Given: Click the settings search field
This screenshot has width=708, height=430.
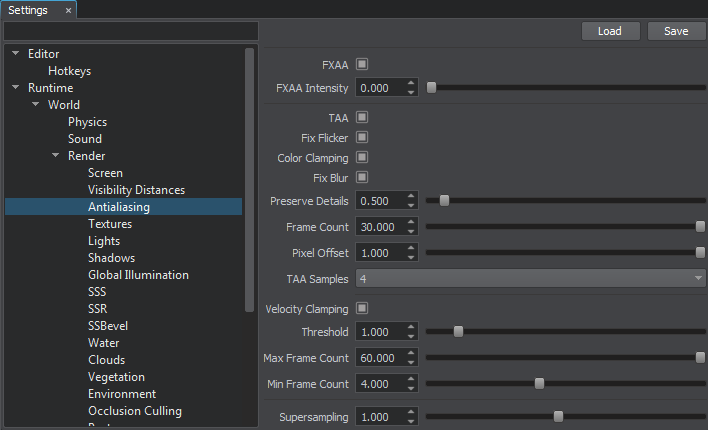Looking at the screenshot, I should point(131,32).
